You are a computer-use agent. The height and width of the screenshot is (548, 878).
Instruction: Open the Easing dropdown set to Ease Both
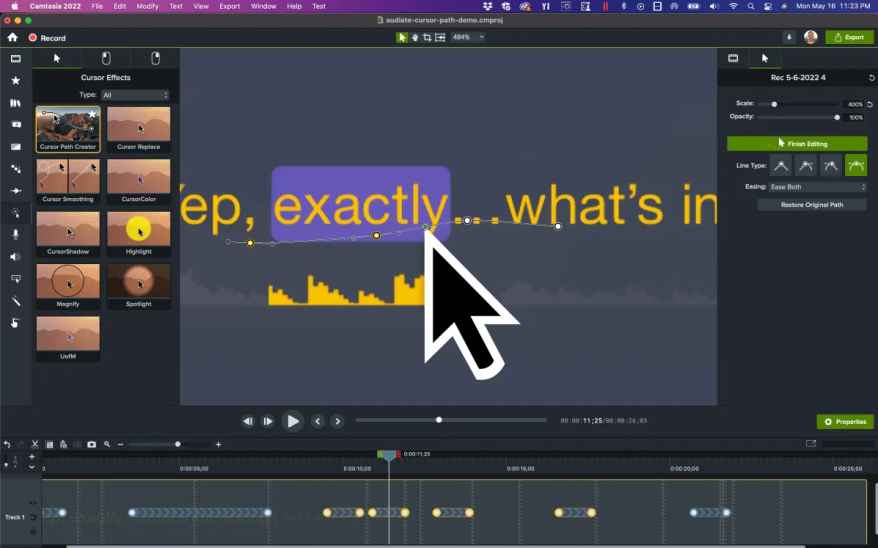click(x=817, y=187)
